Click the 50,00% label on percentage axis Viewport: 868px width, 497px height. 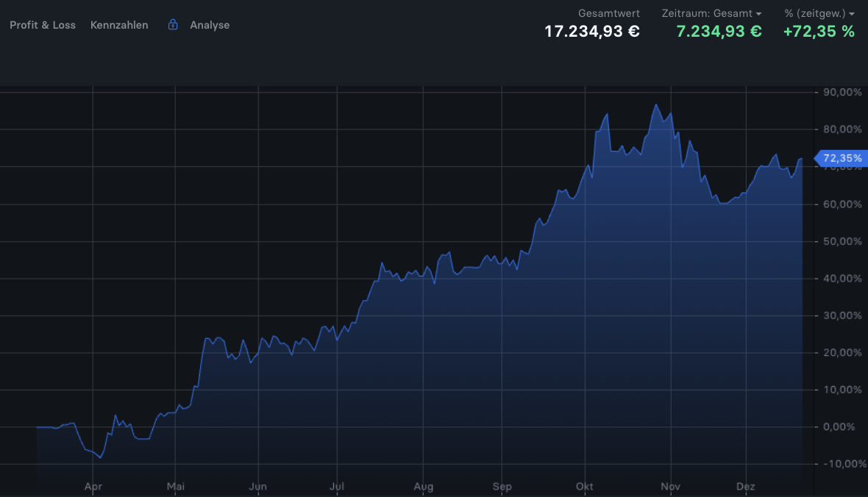[842, 241]
